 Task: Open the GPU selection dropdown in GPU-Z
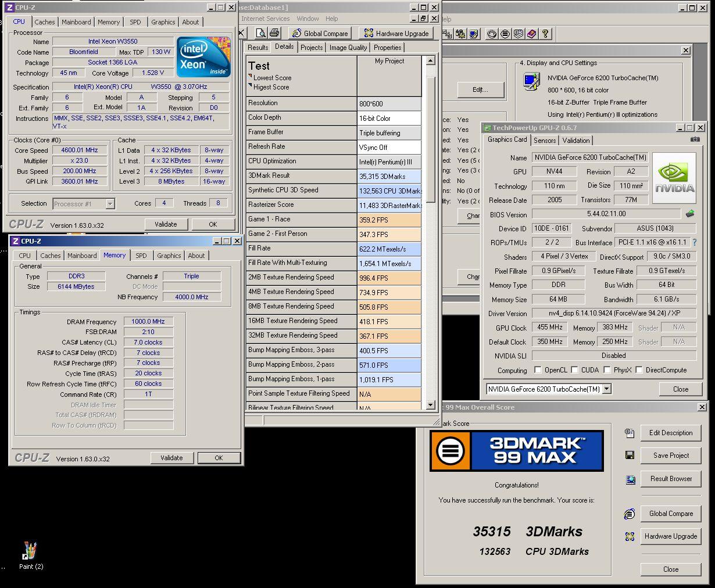click(x=606, y=389)
